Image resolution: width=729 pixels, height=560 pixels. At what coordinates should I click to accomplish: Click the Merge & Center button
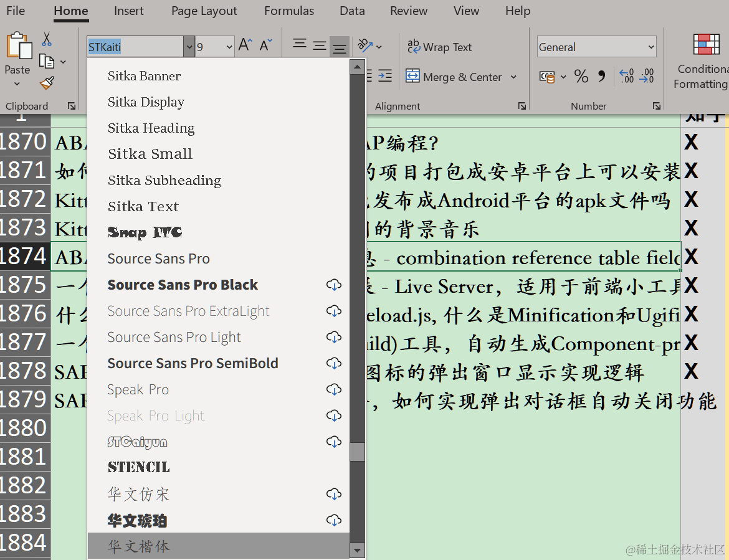coord(454,77)
